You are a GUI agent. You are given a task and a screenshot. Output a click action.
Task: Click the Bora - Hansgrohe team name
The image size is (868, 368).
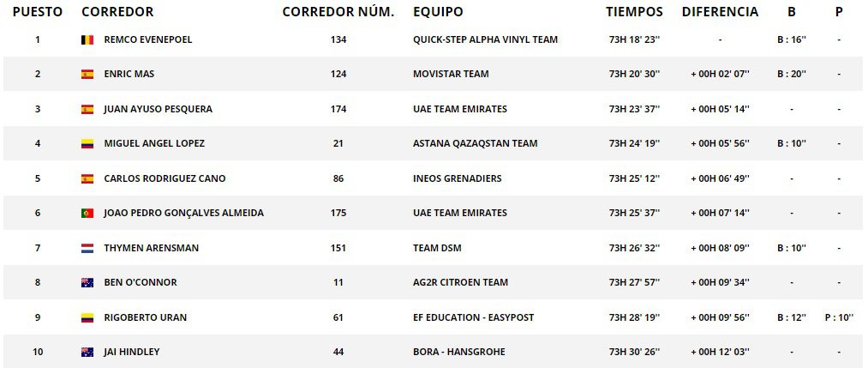coord(458,353)
